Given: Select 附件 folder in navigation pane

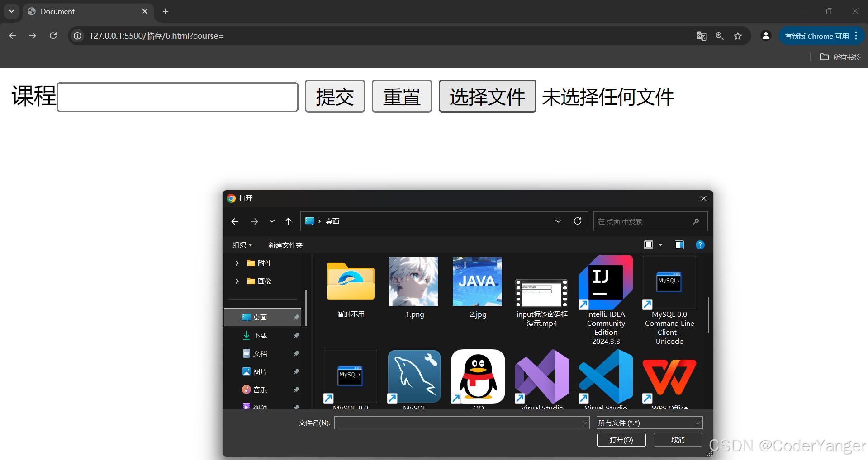Looking at the screenshot, I should tap(259, 263).
